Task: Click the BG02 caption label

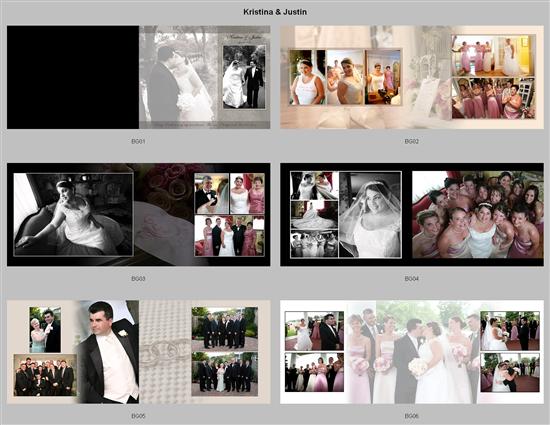Action: coord(411,141)
